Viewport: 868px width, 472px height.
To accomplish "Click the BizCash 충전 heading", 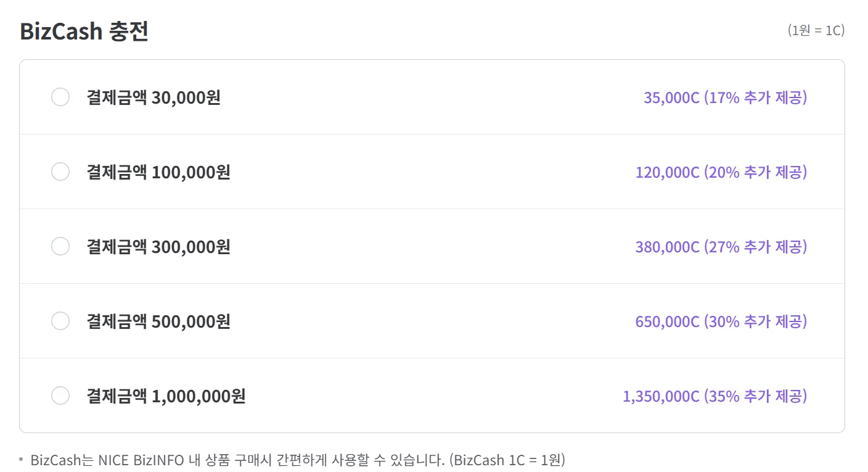I will [x=84, y=31].
